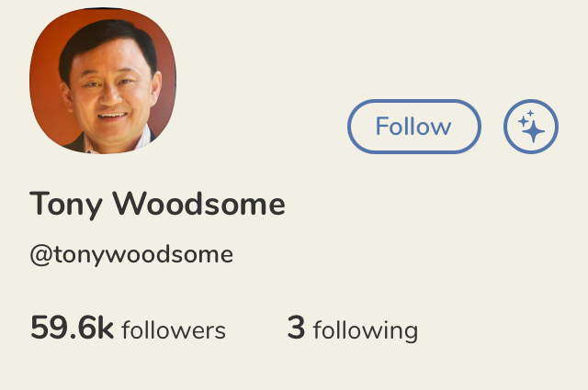Screen dimensions: 588x390
Task: Open the 3 following list
Action: (353, 329)
